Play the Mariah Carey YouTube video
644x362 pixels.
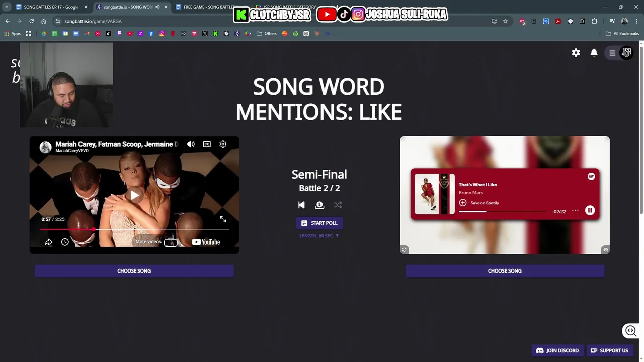[x=134, y=195]
